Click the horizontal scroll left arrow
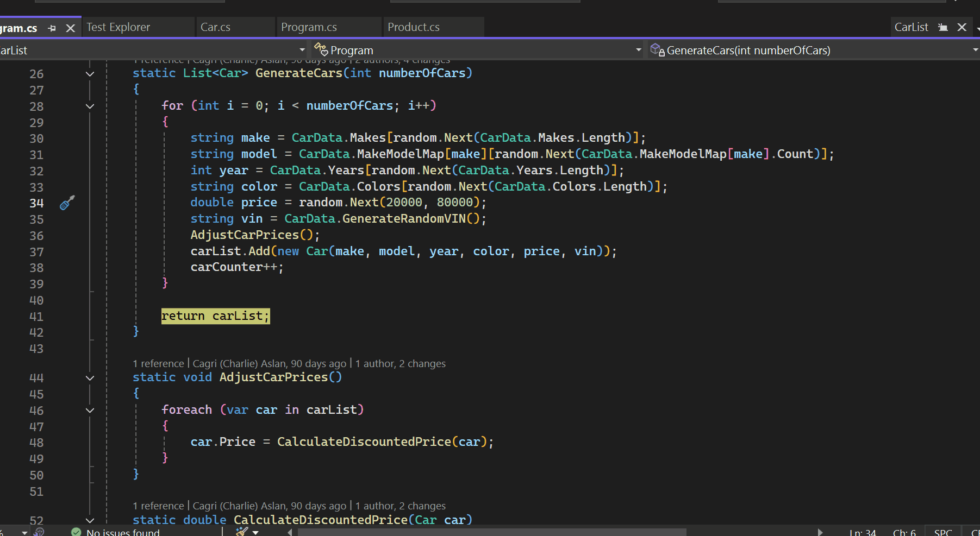The width and height of the screenshot is (980, 536). (x=290, y=532)
